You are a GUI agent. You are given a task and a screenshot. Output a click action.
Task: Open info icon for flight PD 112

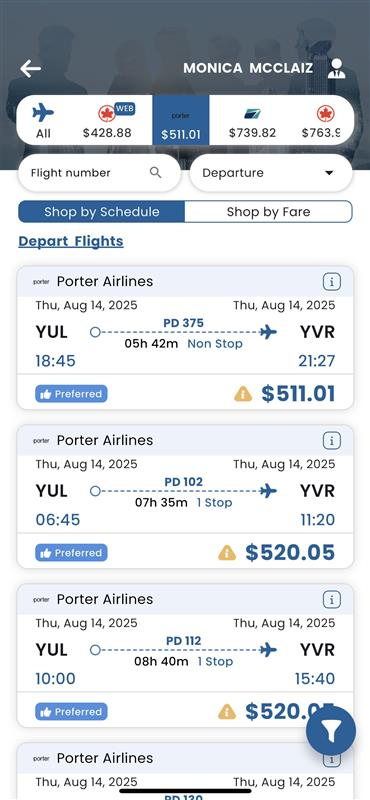pyautogui.click(x=332, y=599)
